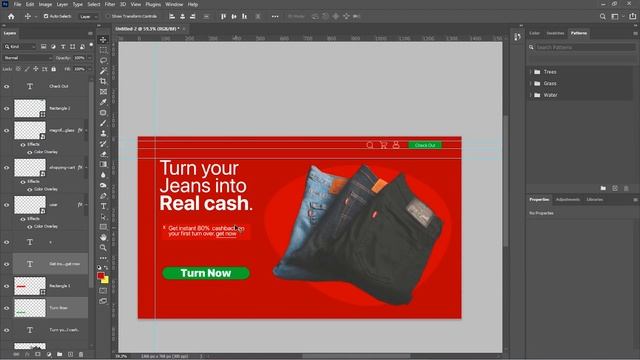Create new group folder in Layers panel

pos(60,354)
